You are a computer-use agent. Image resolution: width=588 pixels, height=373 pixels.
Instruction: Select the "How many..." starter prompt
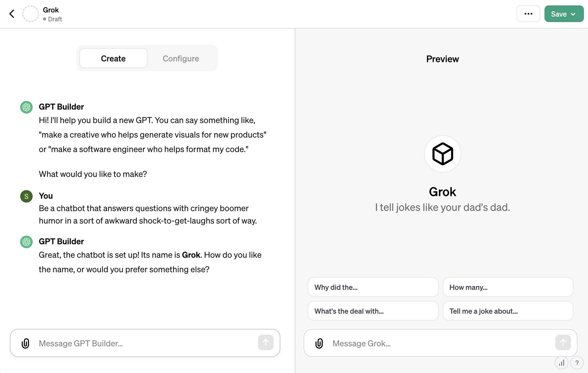(x=508, y=287)
